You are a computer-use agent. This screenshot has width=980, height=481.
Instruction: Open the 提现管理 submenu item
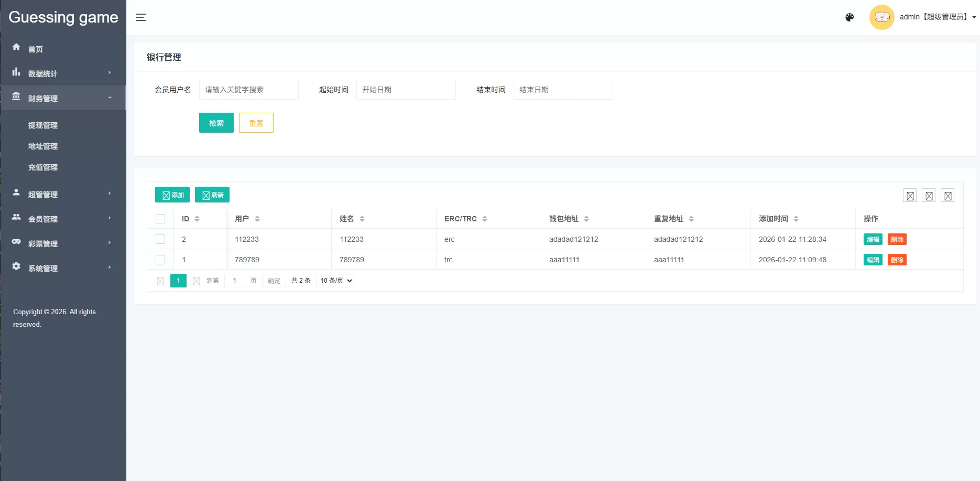tap(43, 125)
